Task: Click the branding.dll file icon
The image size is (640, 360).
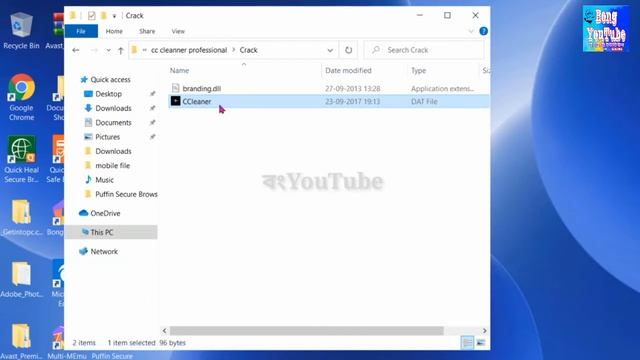Action: [176, 88]
